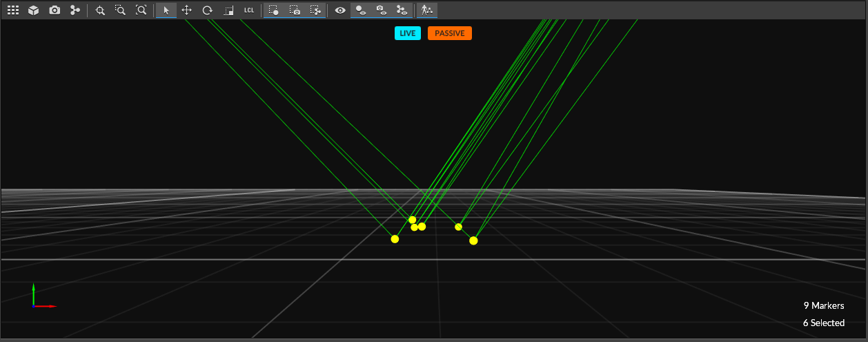Open the grid layout pane menu

(12, 10)
